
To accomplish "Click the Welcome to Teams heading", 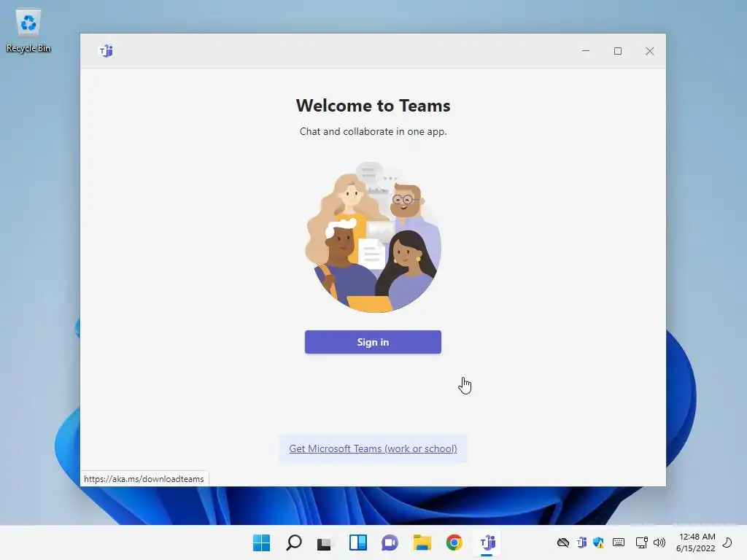I will (373, 106).
